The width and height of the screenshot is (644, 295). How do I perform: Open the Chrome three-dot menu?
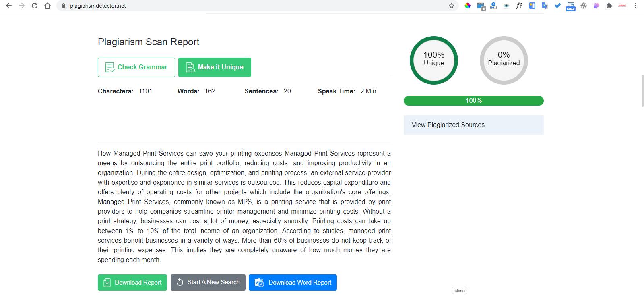point(635,6)
